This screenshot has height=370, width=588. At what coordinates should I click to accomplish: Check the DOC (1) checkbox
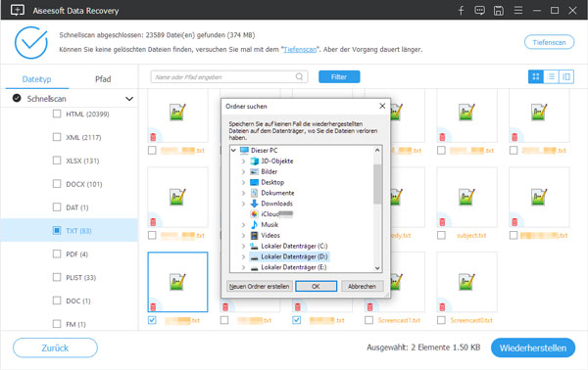coord(57,301)
